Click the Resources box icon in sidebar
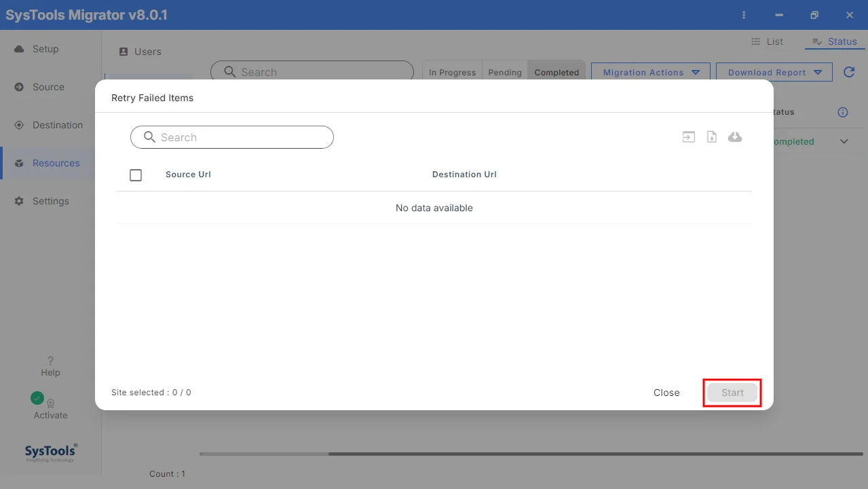 tap(19, 163)
